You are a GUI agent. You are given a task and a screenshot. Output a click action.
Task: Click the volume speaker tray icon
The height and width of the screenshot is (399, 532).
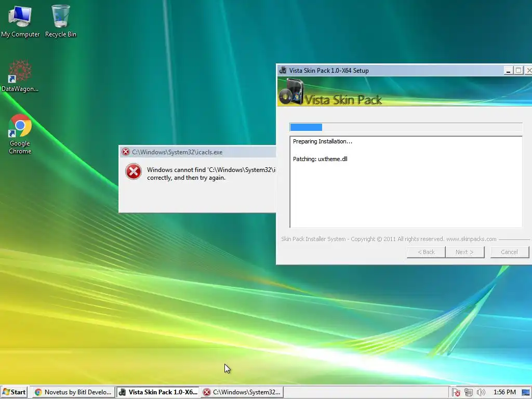(x=481, y=392)
